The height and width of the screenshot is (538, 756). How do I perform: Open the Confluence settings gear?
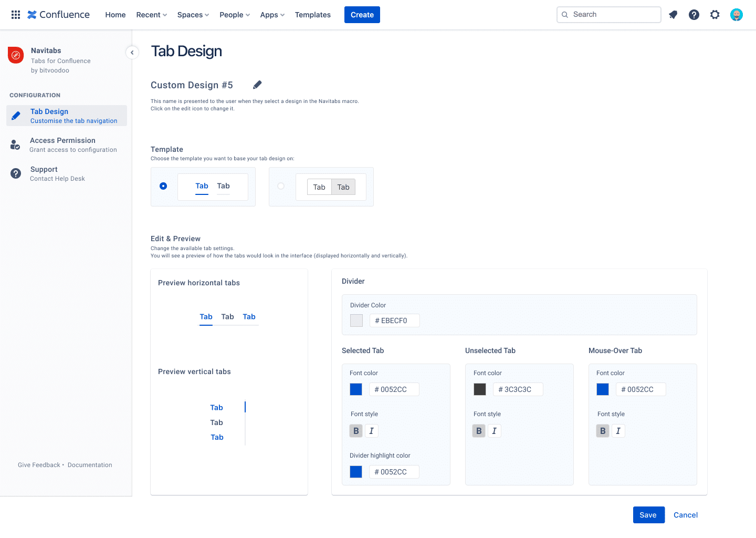715,14
